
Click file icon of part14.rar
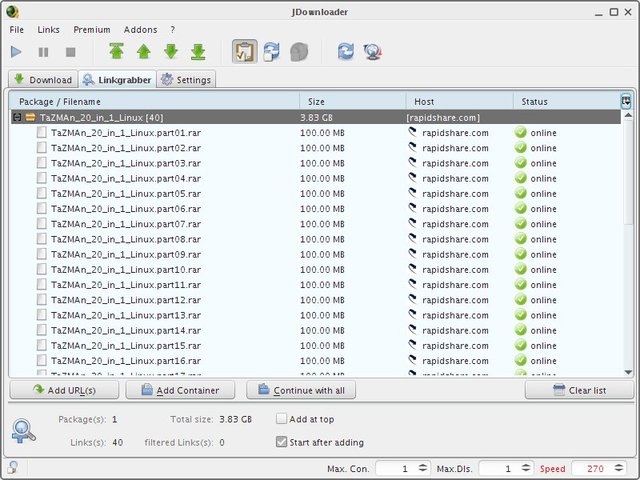click(41, 330)
